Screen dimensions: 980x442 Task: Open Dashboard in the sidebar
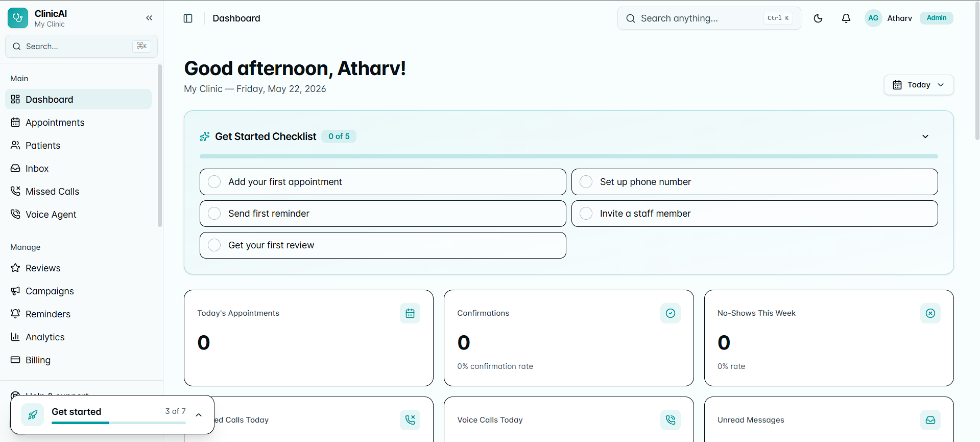click(x=78, y=99)
